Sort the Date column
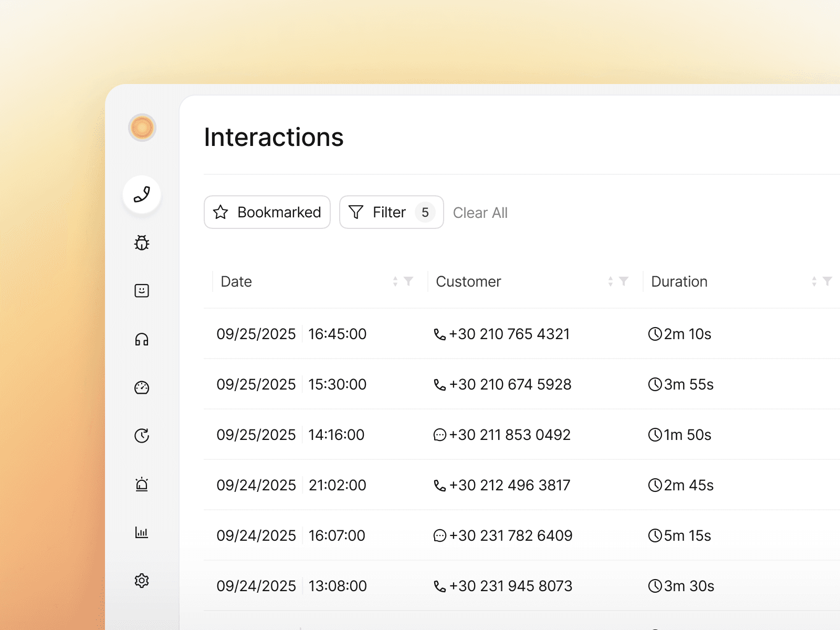The image size is (840, 630). click(395, 281)
